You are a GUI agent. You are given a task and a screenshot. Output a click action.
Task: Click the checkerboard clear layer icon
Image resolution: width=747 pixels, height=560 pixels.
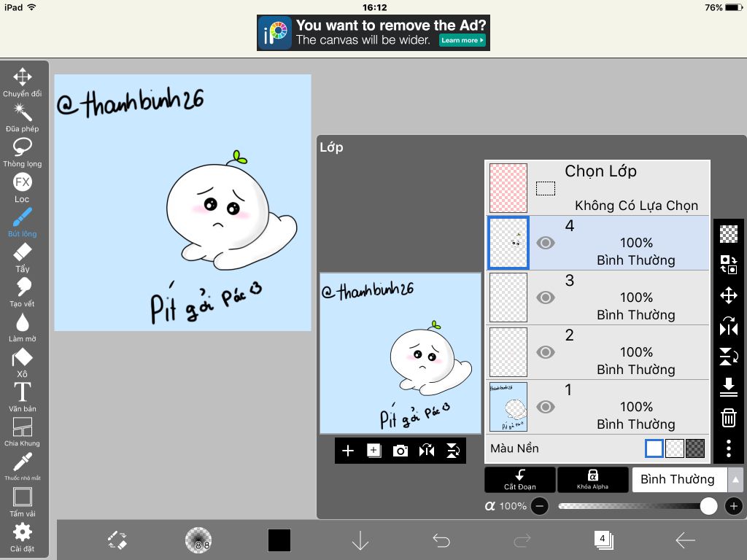(x=729, y=233)
